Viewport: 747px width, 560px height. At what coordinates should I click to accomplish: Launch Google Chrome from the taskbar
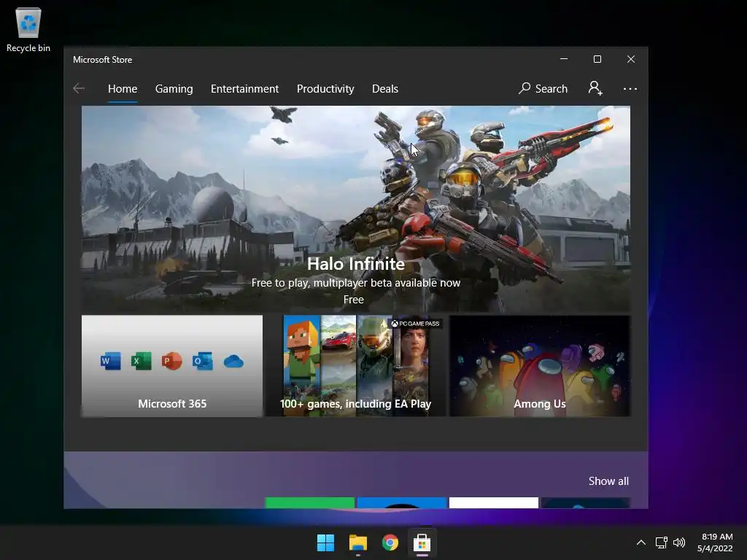click(x=390, y=542)
